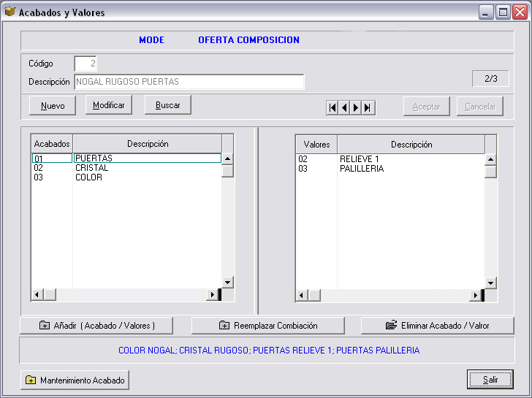
Task: Click Descripción header in Acabados list
Action: tap(148, 144)
